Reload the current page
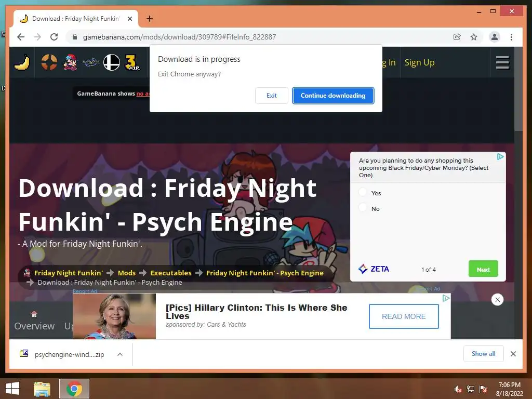This screenshot has width=532, height=399. (54, 37)
